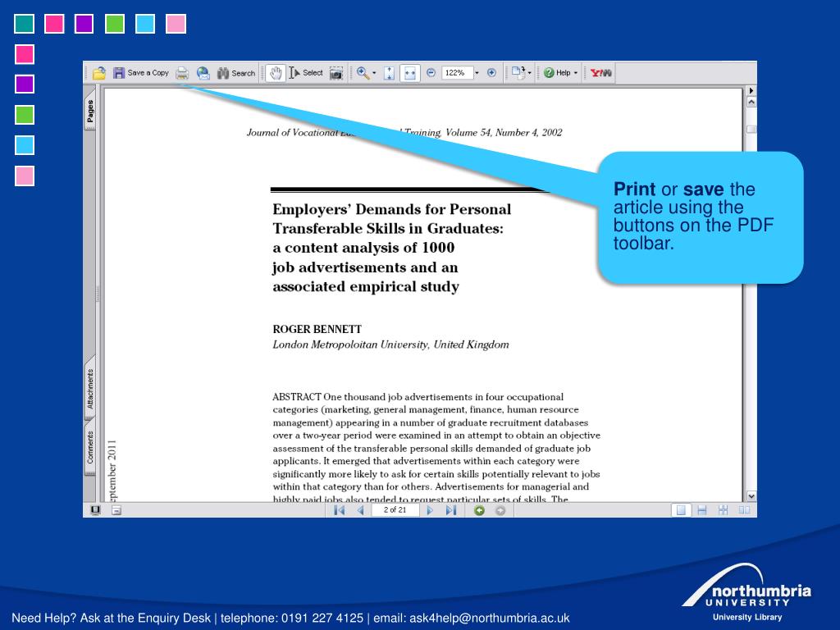840x630 pixels.
Task: Click the green square in top row
Action: (115, 24)
